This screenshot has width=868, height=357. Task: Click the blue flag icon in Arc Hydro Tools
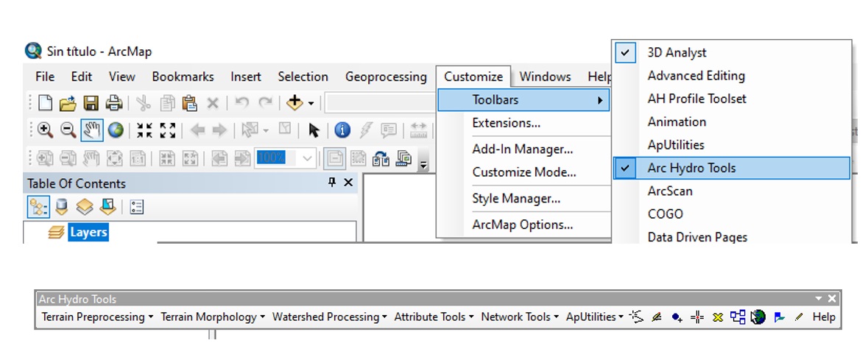[x=779, y=317]
